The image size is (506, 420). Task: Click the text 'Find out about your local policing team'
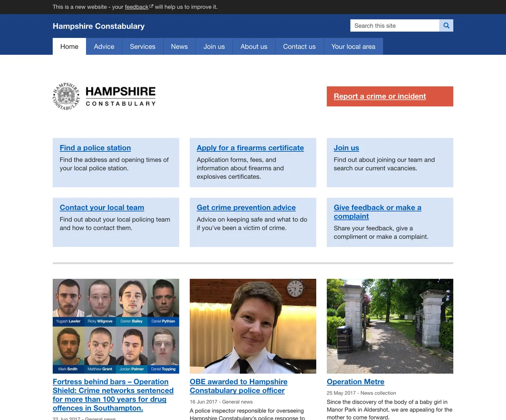[x=115, y=223]
